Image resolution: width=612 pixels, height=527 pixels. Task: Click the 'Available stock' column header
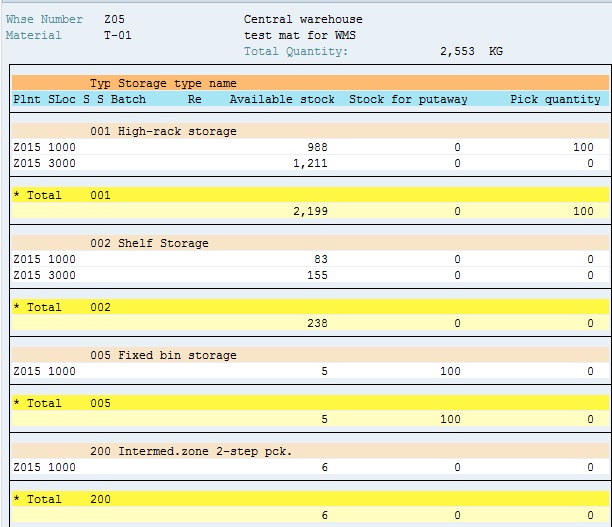pos(282,99)
